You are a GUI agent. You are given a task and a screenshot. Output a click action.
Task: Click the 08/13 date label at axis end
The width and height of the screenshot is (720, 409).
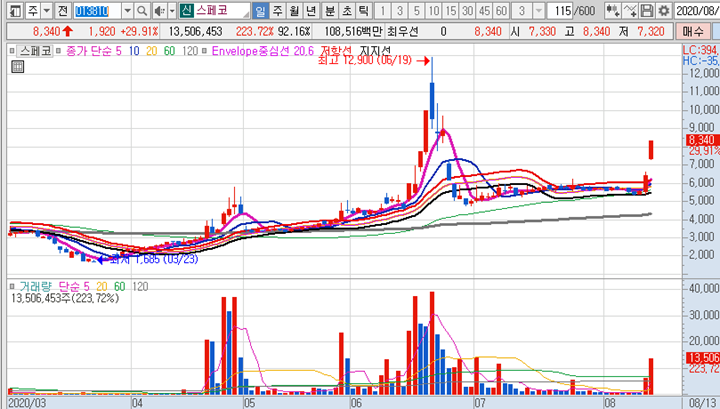pos(702,403)
